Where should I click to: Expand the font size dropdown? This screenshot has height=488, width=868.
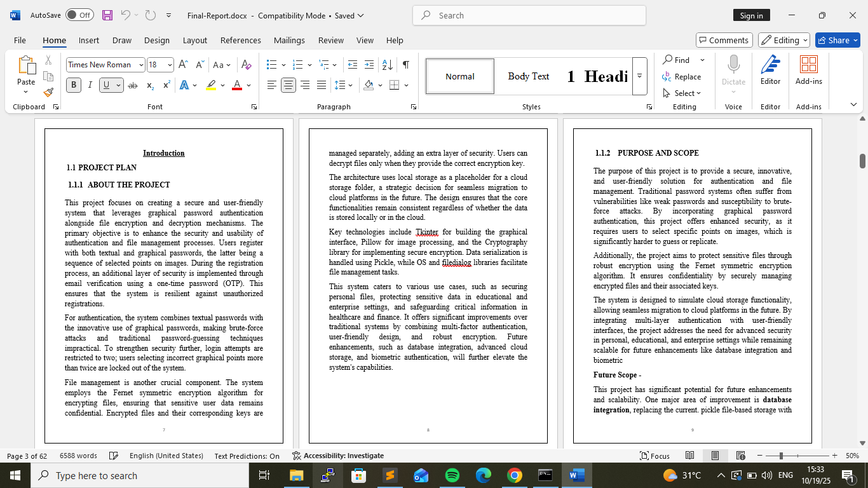[170, 65]
